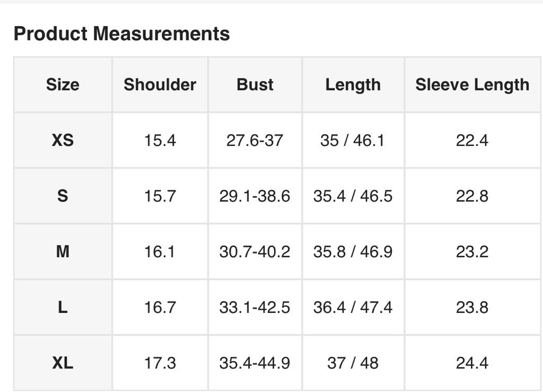Select the 37 / 48 length cell

point(353,363)
